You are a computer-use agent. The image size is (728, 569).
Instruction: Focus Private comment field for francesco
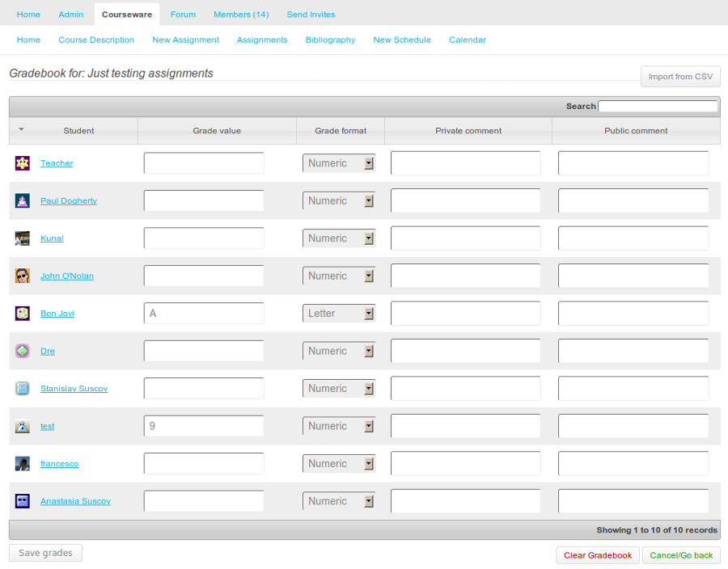click(466, 464)
